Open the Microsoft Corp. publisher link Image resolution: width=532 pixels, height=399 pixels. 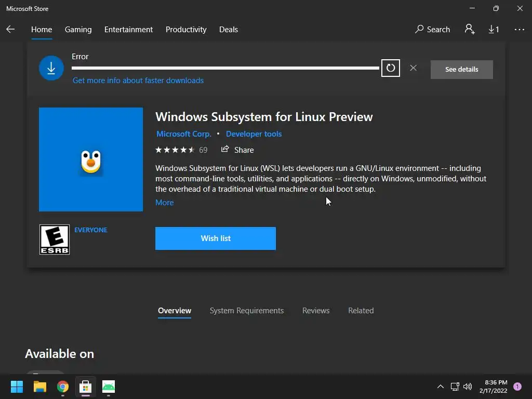click(184, 134)
